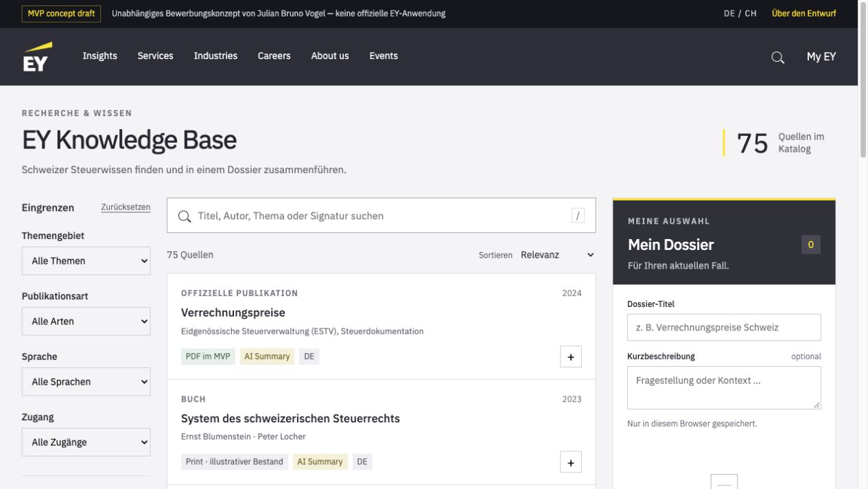Click the year 2024

coord(572,293)
